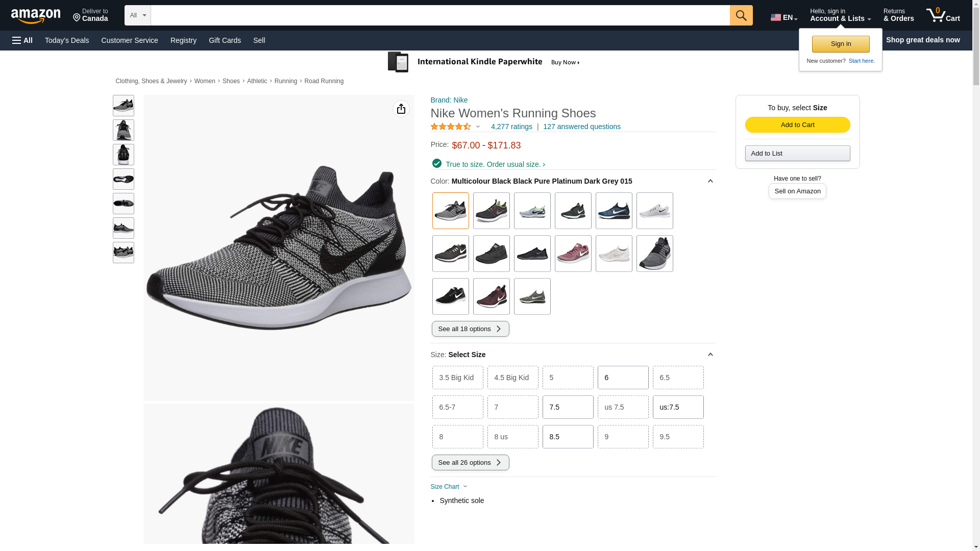Select size 6 option
The width and height of the screenshot is (980, 551).
[623, 378]
